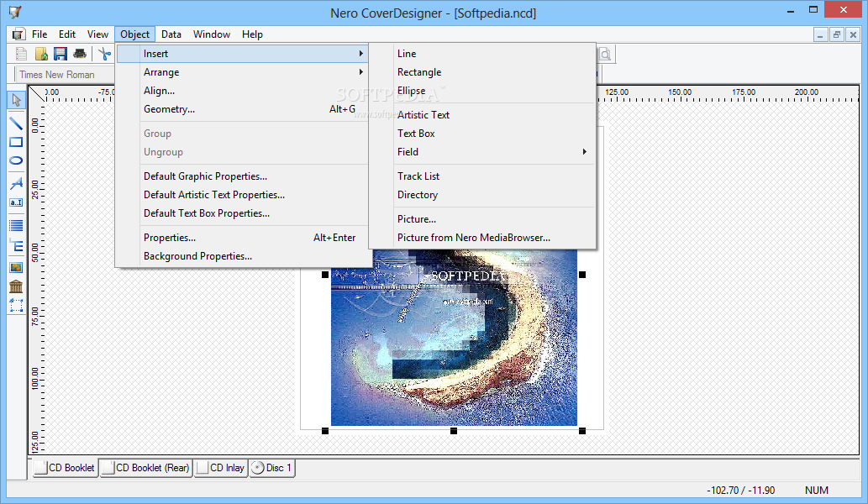Open the Help menu
Screen dimensions: 868x504
[x=252, y=34]
